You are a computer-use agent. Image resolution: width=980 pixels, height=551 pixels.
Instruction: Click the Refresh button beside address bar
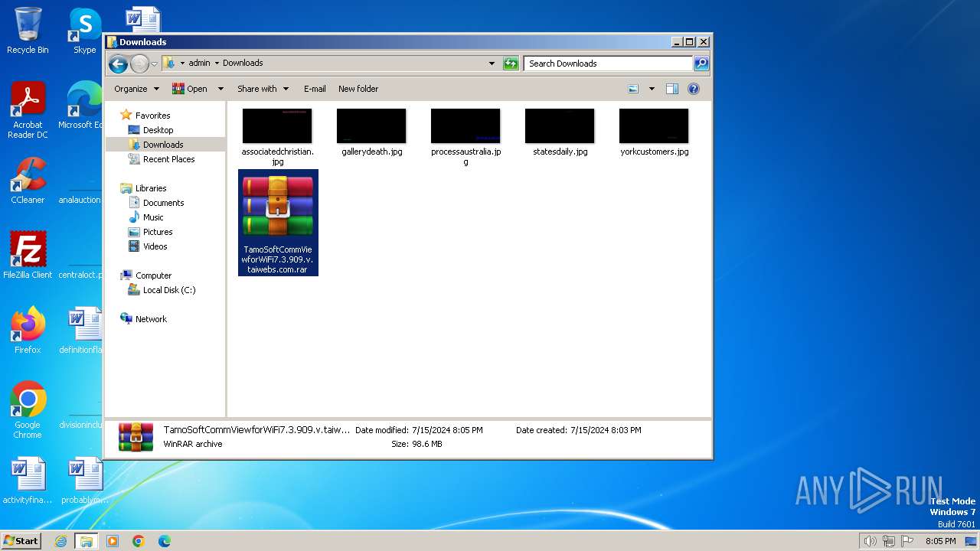[x=511, y=64]
